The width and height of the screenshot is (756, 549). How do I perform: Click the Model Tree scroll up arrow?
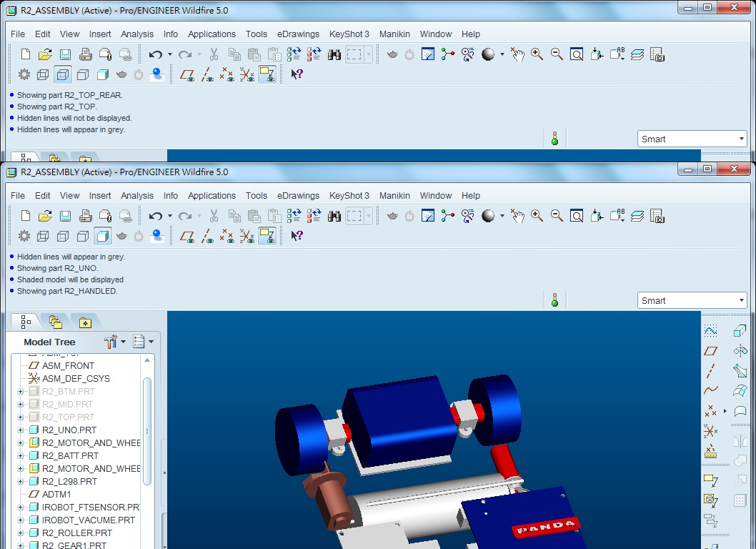click(147, 360)
